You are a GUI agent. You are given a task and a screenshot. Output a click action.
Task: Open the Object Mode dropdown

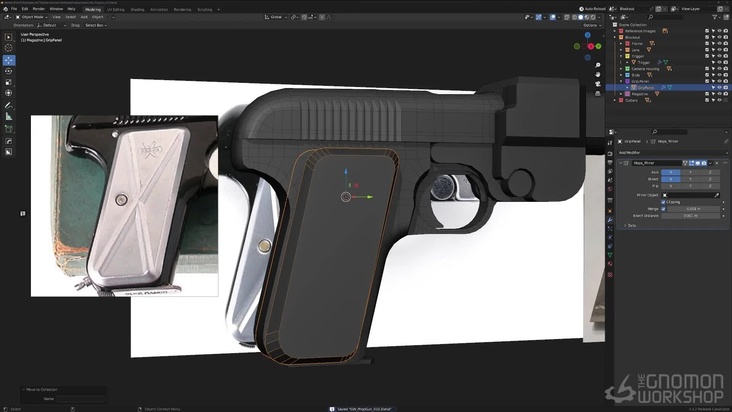32,17
